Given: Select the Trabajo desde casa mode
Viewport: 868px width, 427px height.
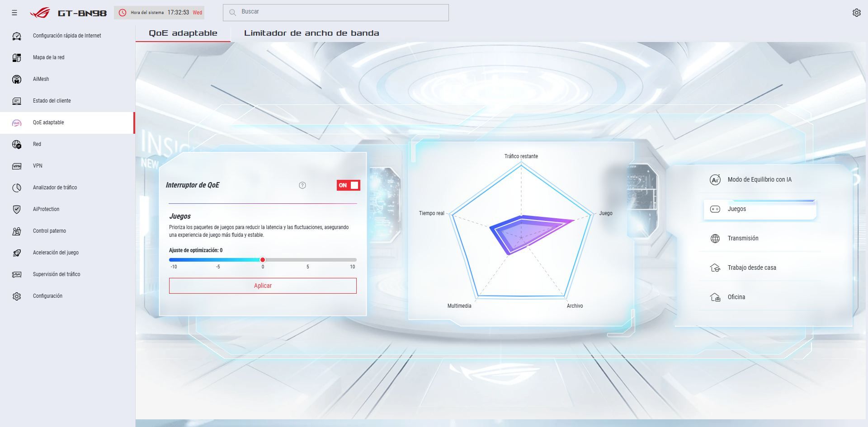Looking at the screenshot, I should click(x=759, y=267).
